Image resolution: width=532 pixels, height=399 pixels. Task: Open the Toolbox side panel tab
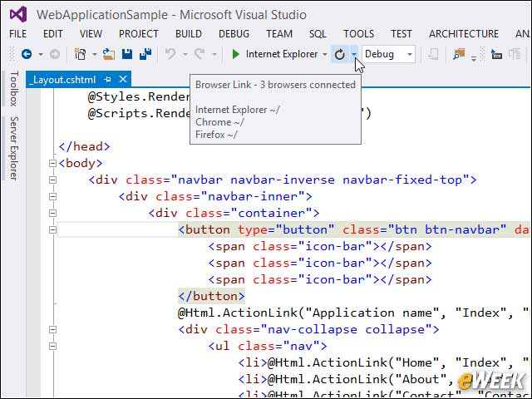click(x=13, y=89)
